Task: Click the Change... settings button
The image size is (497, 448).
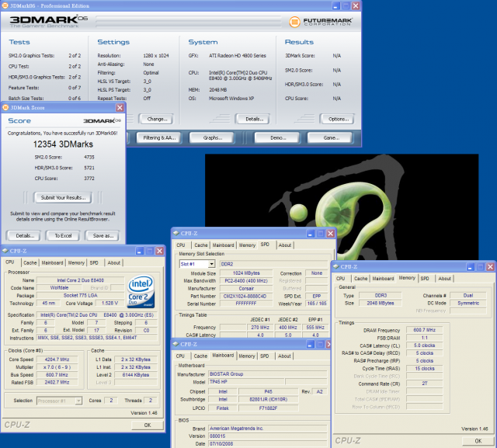Action: (x=156, y=119)
